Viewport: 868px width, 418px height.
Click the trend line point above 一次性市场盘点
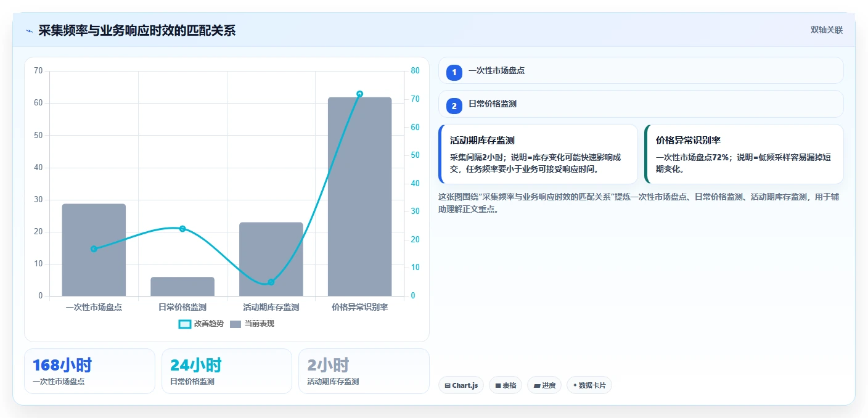[x=94, y=249]
